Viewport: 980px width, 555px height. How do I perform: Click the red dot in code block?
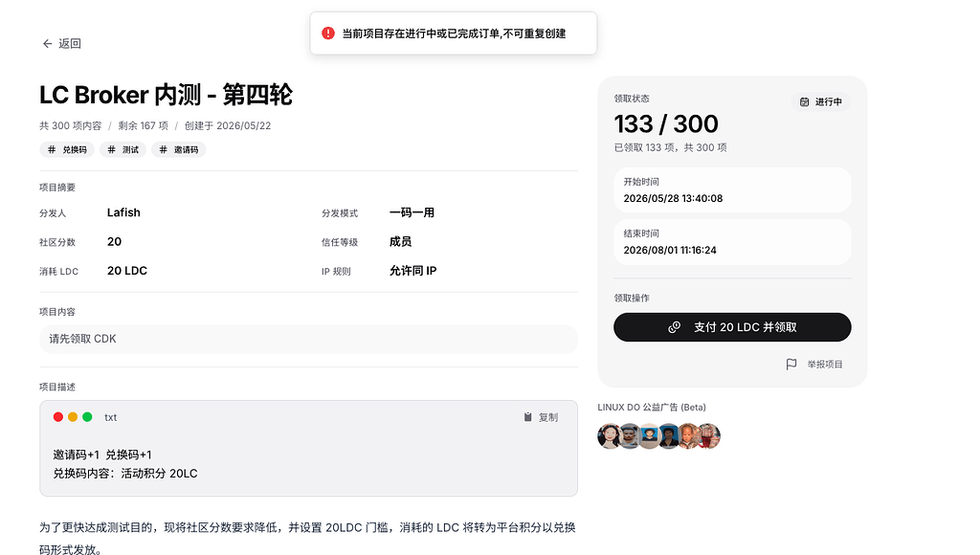tap(58, 417)
